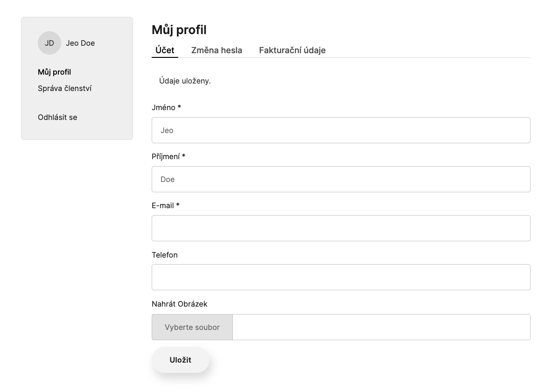560x392 pixels.
Task: Click the Příjmení field label
Action: pos(168,156)
